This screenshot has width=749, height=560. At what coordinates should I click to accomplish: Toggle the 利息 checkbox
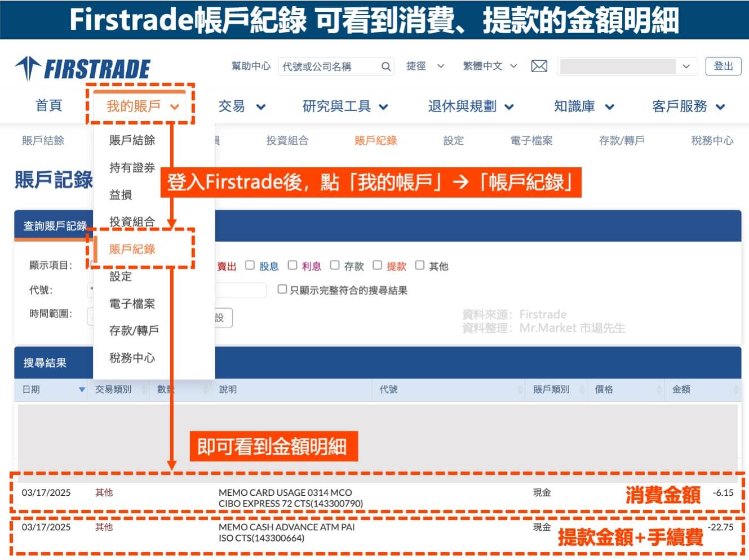pos(292,265)
